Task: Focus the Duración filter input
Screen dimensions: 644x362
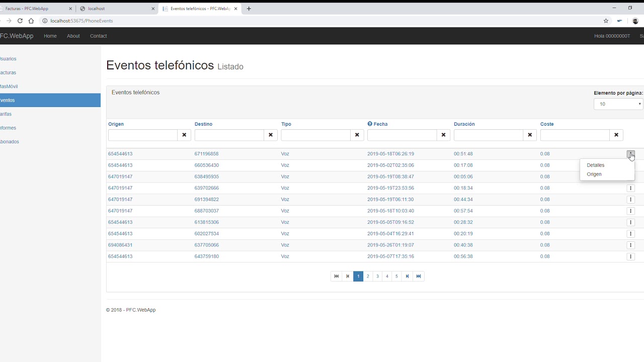Action: 489,135
